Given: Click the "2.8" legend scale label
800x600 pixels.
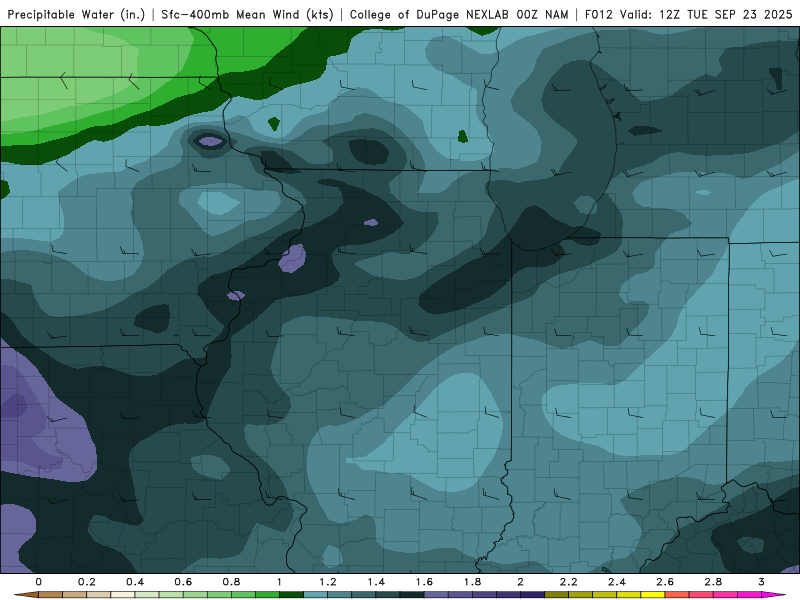Looking at the screenshot, I should [x=713, y=582].
